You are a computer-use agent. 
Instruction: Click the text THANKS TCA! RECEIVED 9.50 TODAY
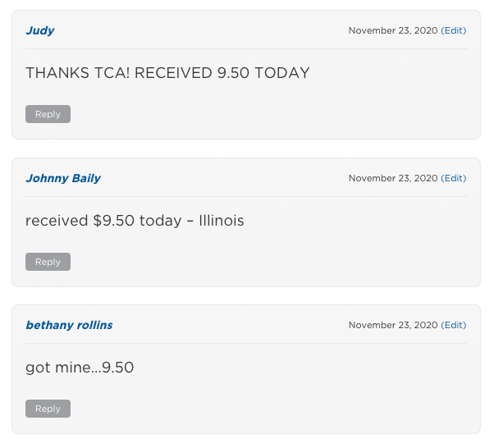(167, 73)
